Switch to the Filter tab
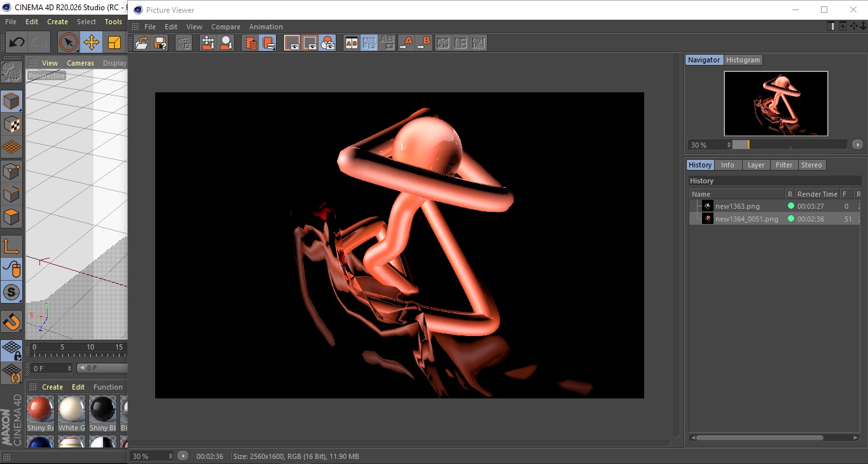This screenshot has width=868, height=464. click(x=784, y=165)
